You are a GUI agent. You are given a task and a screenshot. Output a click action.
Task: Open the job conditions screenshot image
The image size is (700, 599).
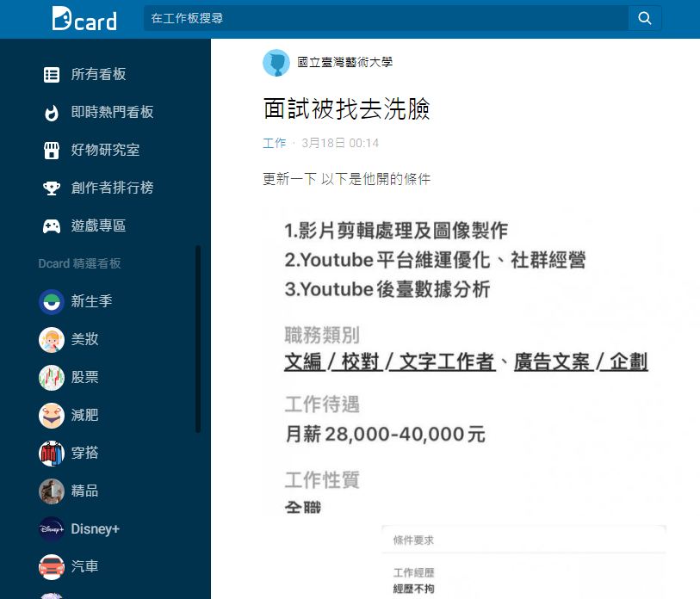pos(463,361)
